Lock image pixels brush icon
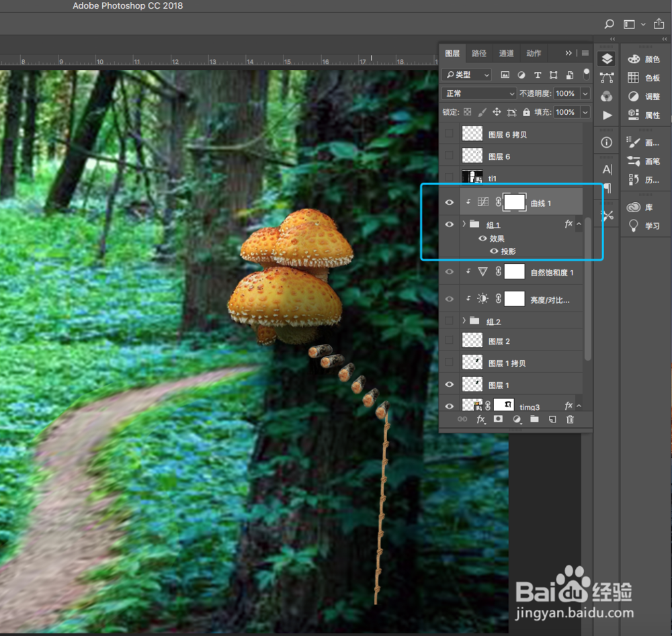 [482, 112]
